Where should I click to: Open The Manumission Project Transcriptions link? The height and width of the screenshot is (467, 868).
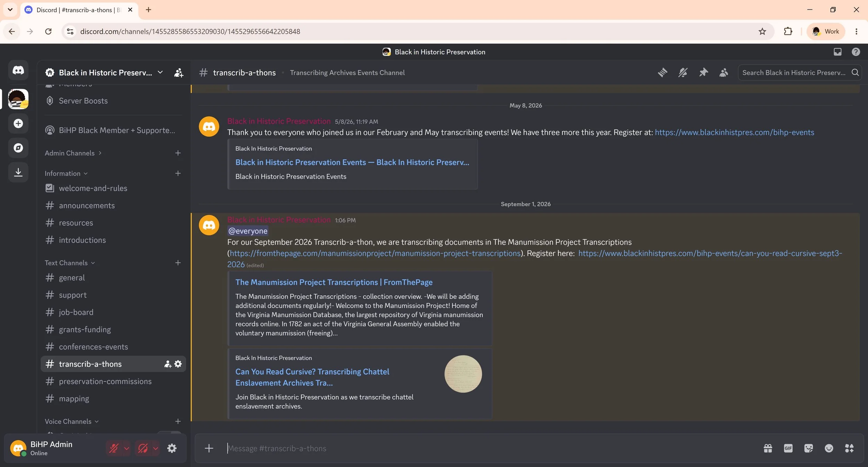(x=334, y=282)
